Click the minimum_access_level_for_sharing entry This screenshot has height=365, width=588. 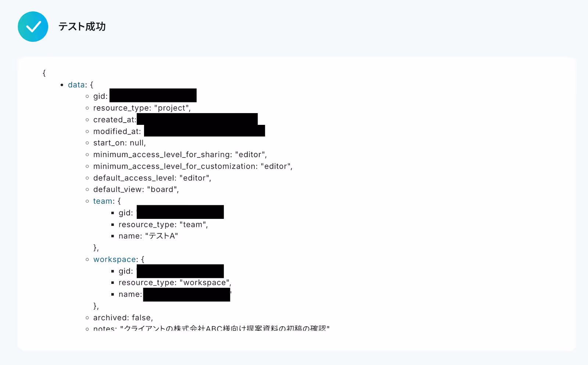tap(180, 155)
